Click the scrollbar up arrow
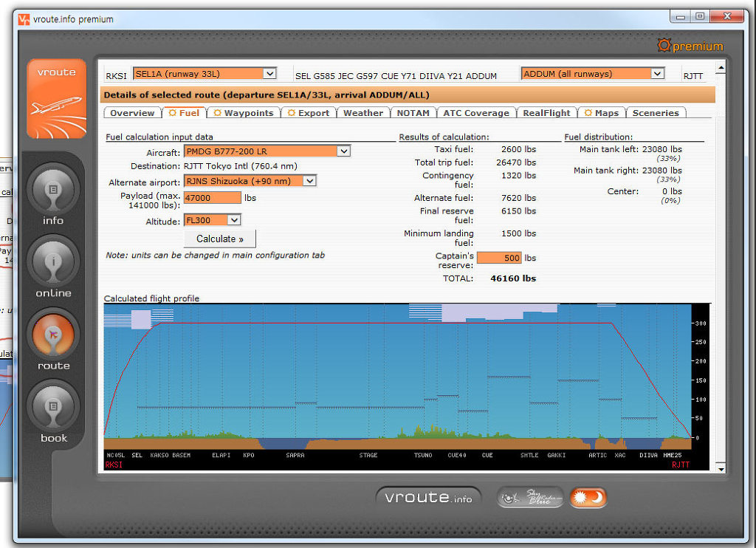Screen dimensions: 756x548 tap(721, 67)
